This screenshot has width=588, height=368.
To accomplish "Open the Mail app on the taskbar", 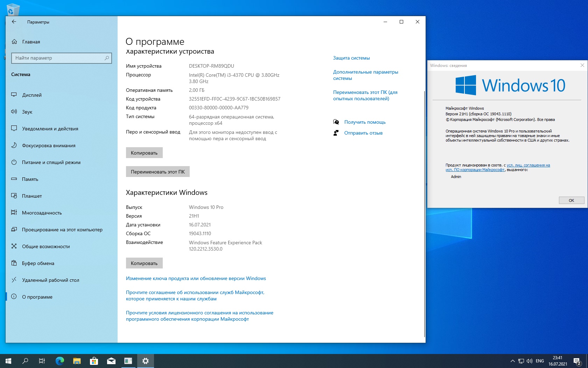I will point(111,361).
